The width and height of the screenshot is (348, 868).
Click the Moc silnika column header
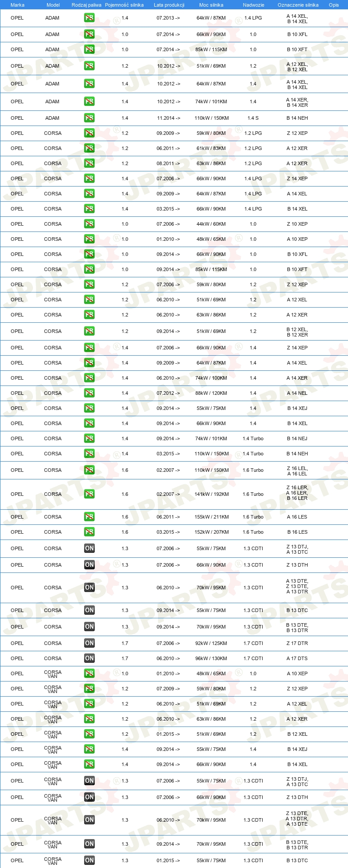[211, 5]
